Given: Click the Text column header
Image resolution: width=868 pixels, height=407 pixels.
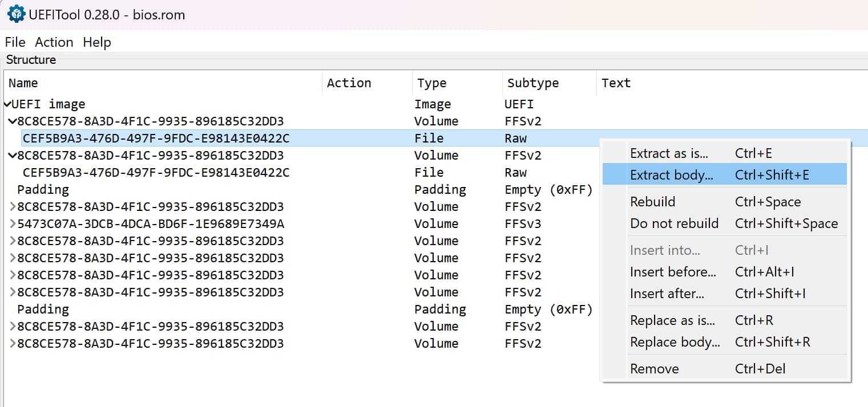Looking at the screenshot, I should coord(732,83).
